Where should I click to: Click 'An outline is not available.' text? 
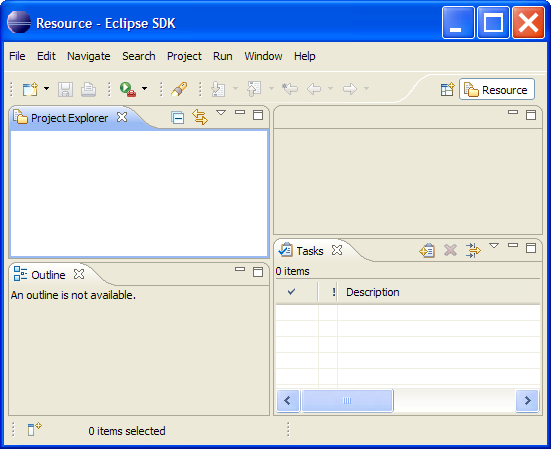pyautogui.click(x=73, y=295)
